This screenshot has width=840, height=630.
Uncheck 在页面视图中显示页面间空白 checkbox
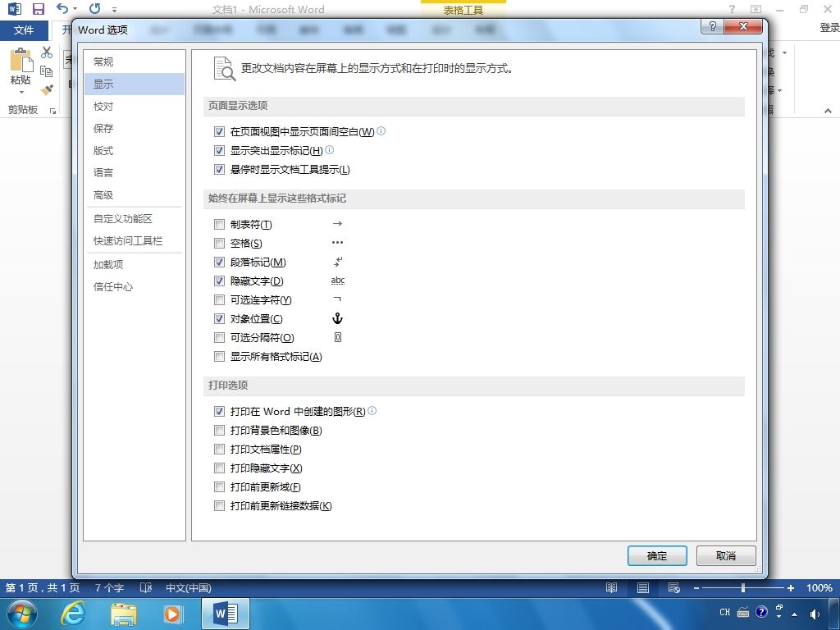pyautogui.click(x=219, y=131)
